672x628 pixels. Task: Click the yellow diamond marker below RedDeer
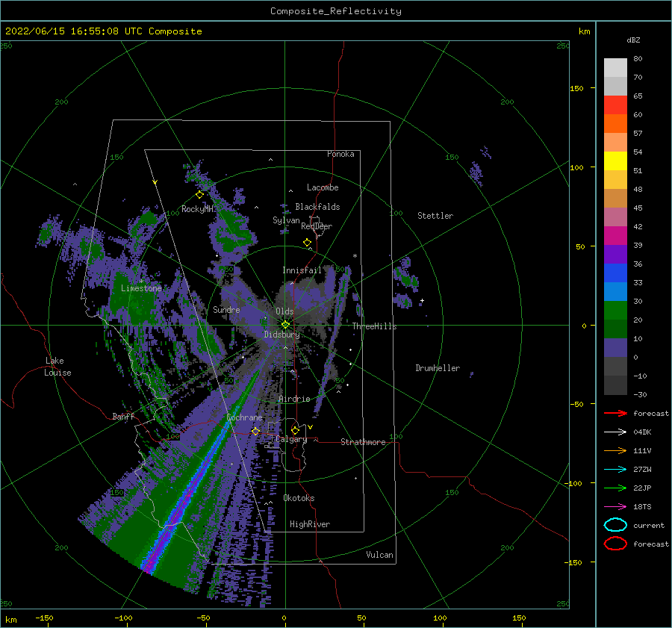point(307,243)
